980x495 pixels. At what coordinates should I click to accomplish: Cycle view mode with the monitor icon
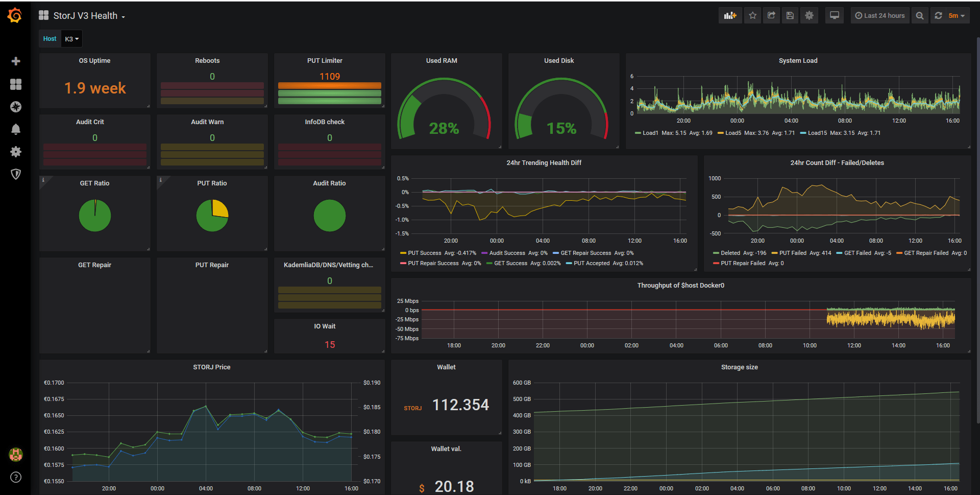(834, 15)
